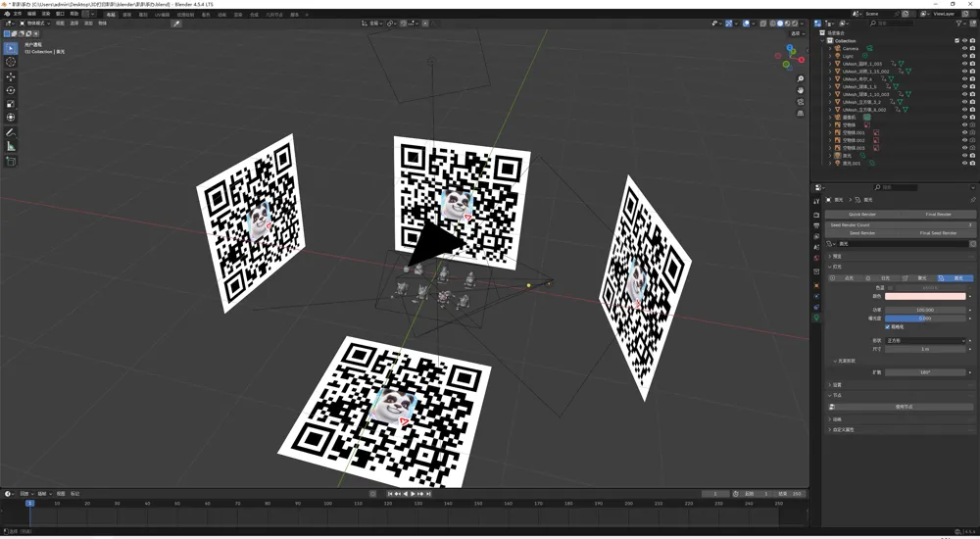Select the Measure tool
Viewport: 980px width, 539px height.
(11, 146)
